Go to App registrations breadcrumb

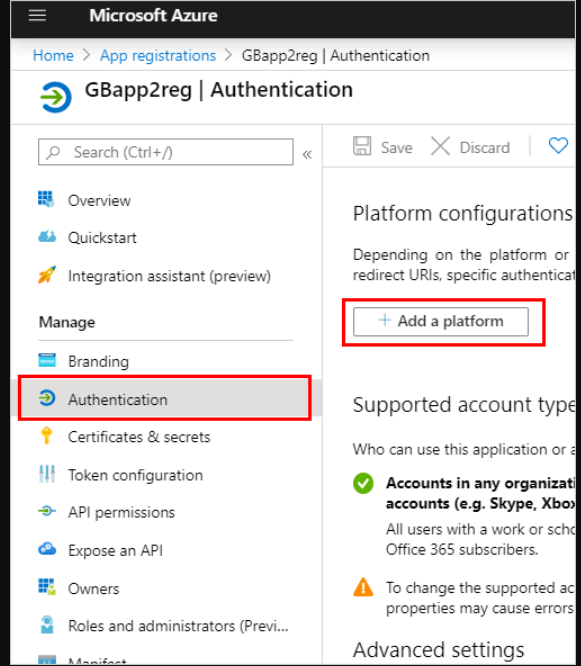coord(158,56)
